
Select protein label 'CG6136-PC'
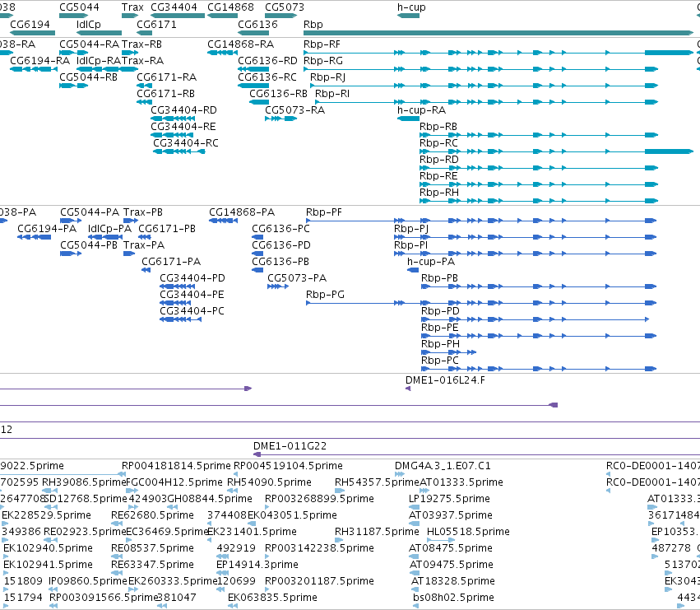(280, 229)
